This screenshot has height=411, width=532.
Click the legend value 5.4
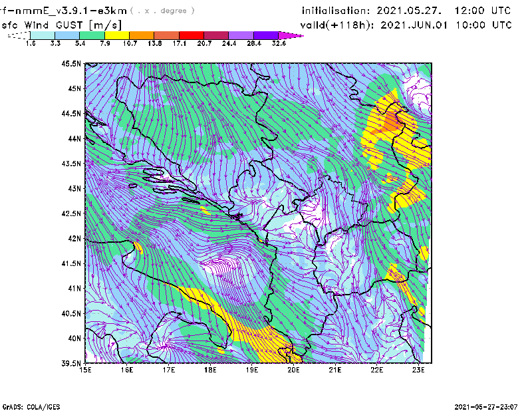[80, 43]
